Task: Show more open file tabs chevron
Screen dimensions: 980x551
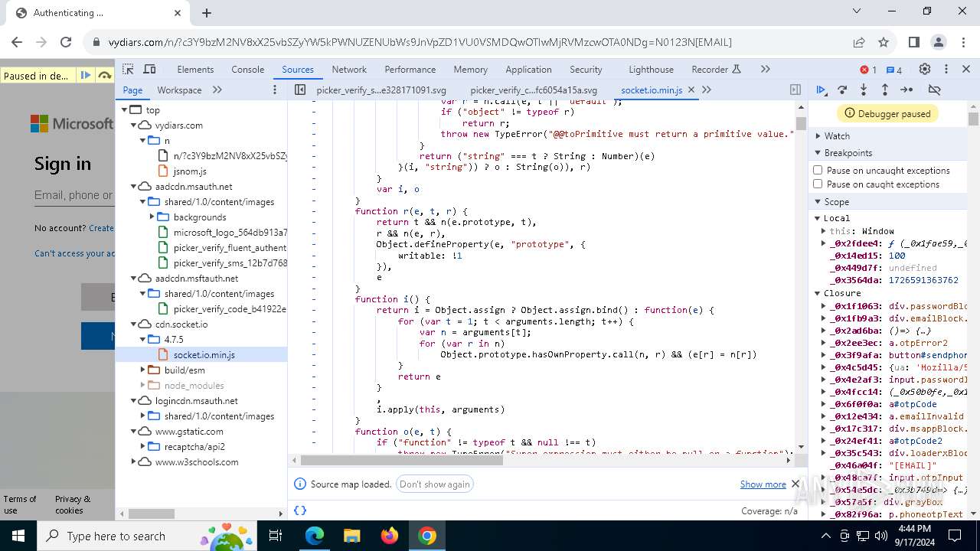Action: point(707,90)
